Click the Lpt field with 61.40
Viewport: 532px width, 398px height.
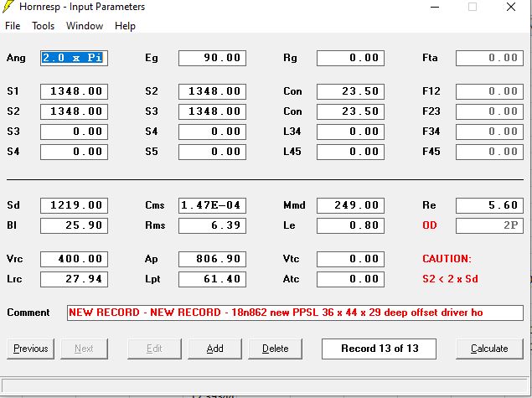pyautogui.click(x=213, y=279)
